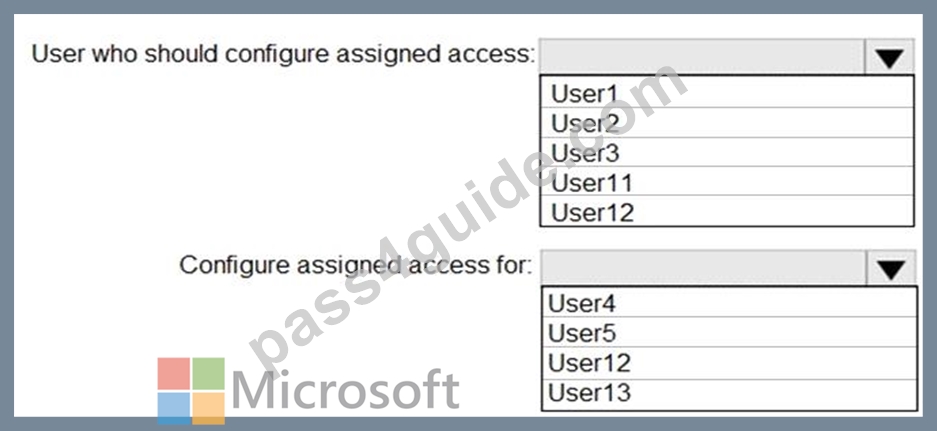Pick User12 in the lower dropdown list
Image resolution: width=937 pixels, height=431 pixels.
pyautogui.click(x=729, y=362)
